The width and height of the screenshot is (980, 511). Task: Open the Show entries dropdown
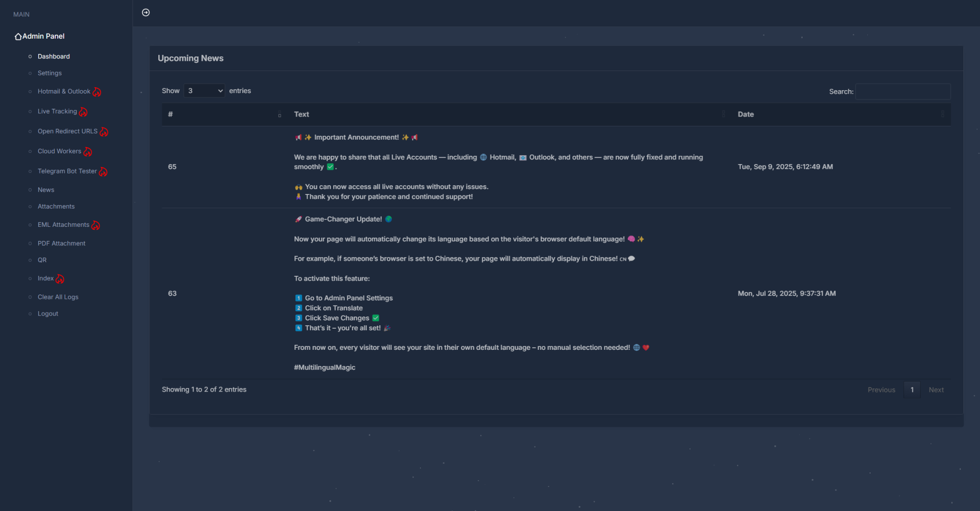[x=204, y=91]
